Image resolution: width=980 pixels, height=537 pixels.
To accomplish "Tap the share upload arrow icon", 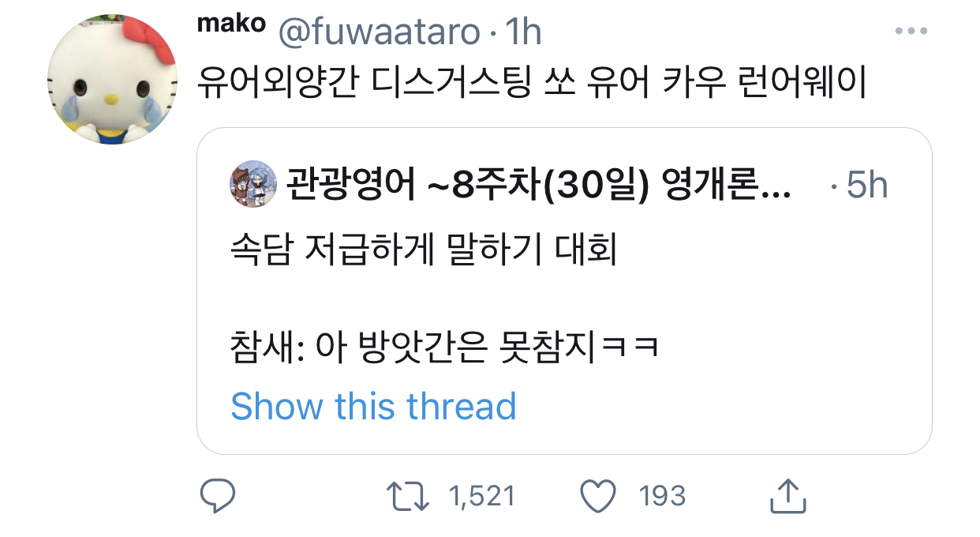I will pyautogui.click(x=787, y=495).
